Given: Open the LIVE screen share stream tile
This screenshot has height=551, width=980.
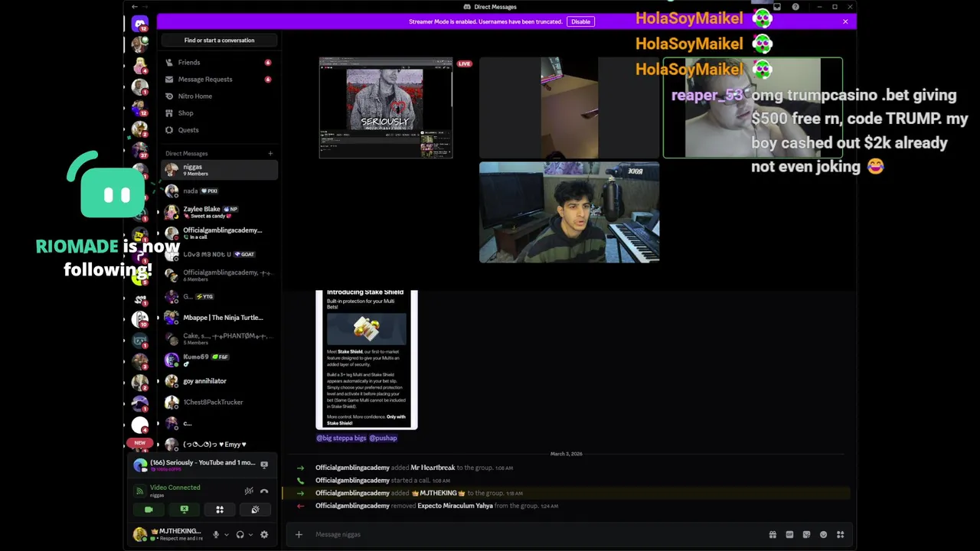Looking at the screenshot, I should (386, 108).
